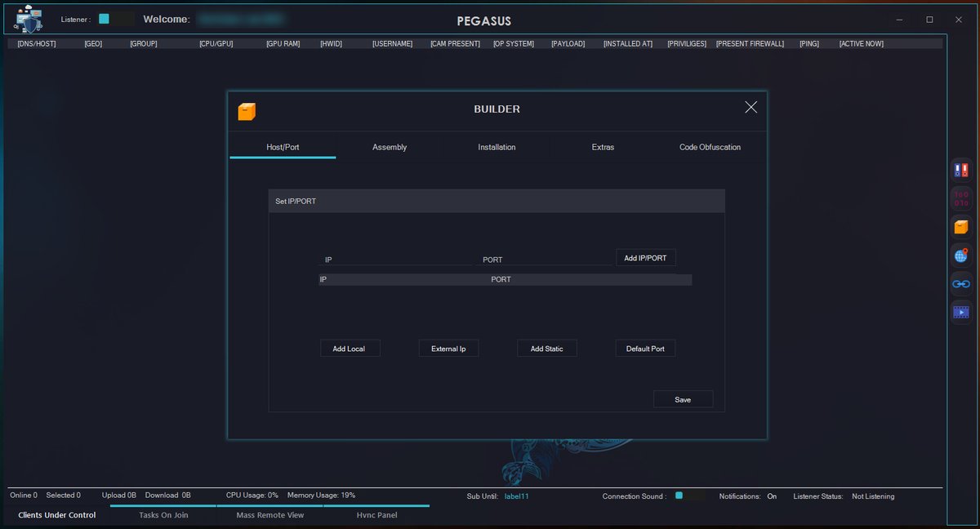Click the orange package icon beside BUILDER title

(x=247, y=111)
